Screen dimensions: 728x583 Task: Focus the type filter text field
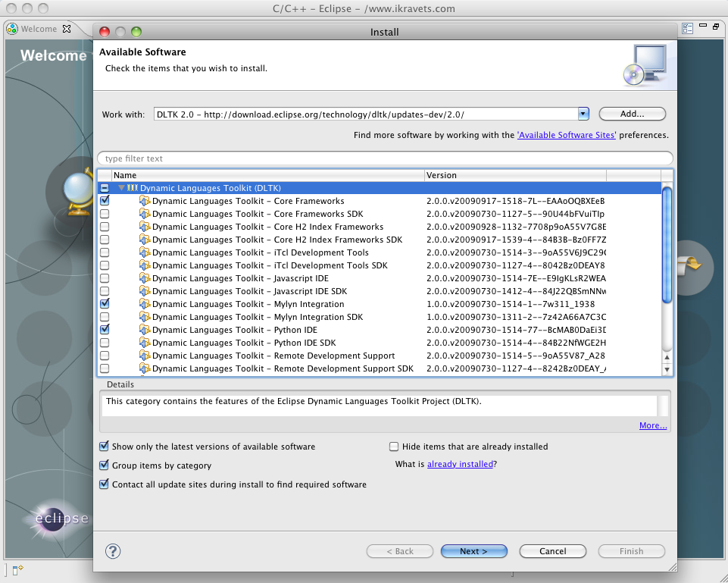[385, 158]
